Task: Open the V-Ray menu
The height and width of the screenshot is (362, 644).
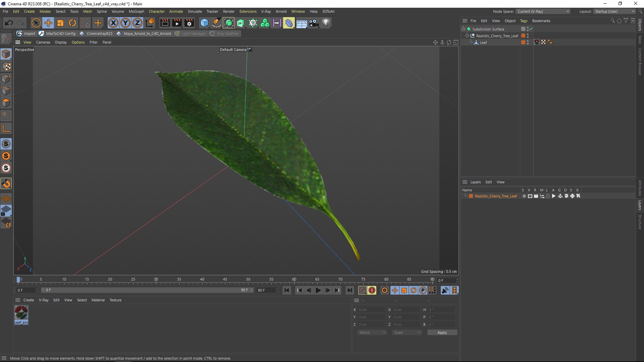Action: tap(266, 11)
